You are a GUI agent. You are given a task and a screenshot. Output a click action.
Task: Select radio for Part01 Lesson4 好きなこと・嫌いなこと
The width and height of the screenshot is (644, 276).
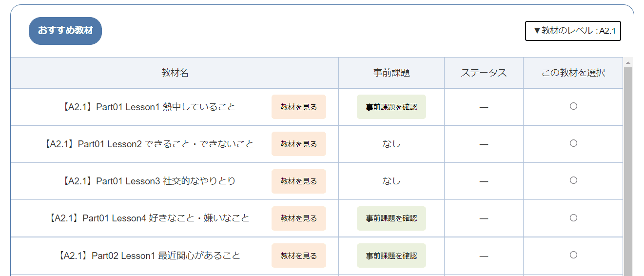pos(573,217)
